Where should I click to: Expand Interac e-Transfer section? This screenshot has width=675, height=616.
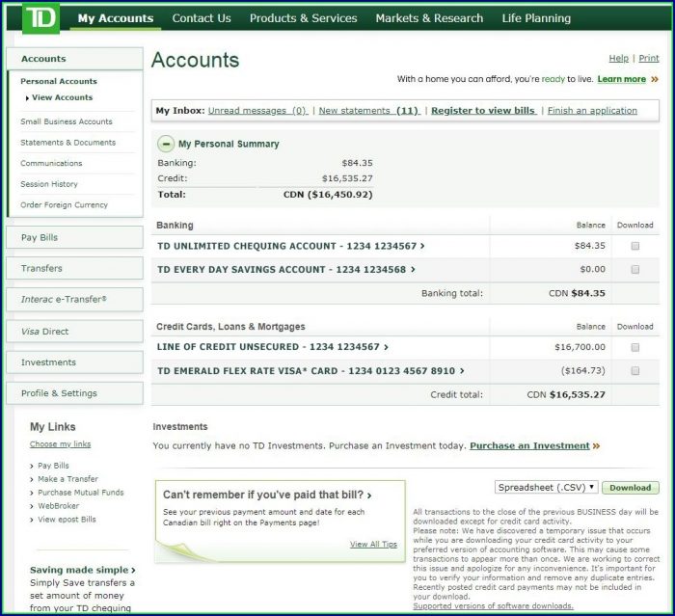pos(74,299)
